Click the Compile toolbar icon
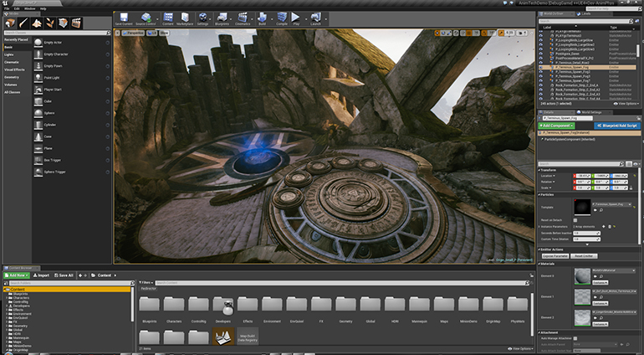 [282, 18]
